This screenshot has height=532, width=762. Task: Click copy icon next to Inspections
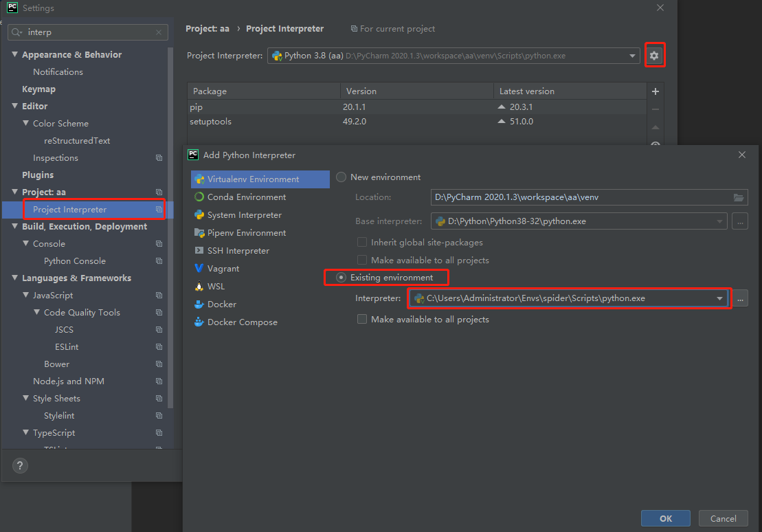[159, 158]
